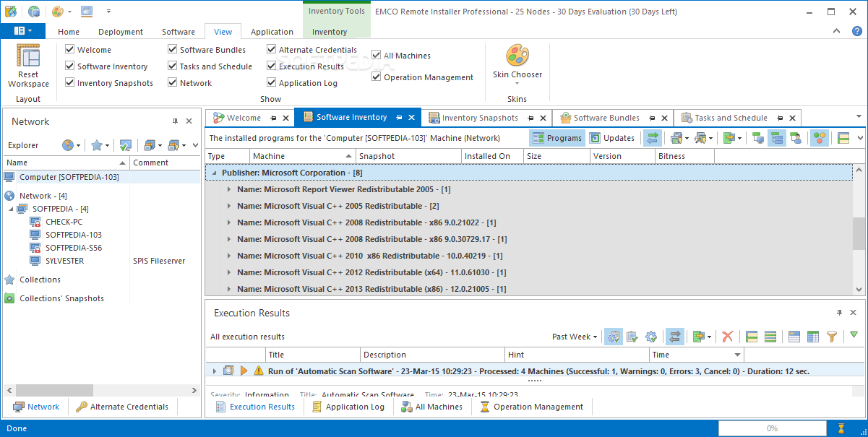This screenshot has width=868, height=437.
Task: Click the green striped rows icon in Execution Results
Action: pos(770,337)
